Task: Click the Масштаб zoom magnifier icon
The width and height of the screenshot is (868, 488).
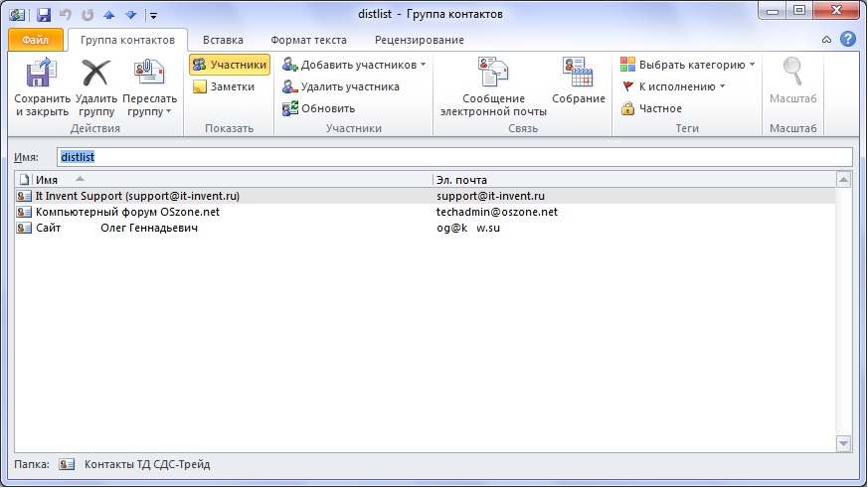Action: (792, 72)
